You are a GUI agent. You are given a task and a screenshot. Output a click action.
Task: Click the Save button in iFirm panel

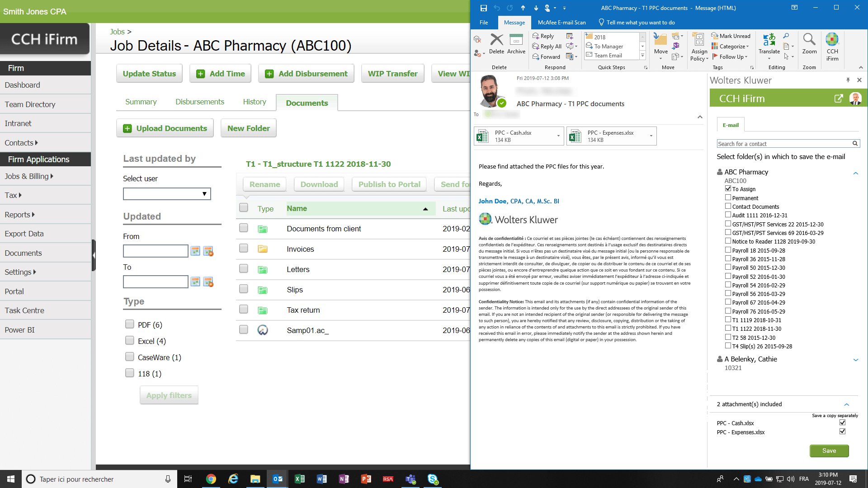pos(829,450)
